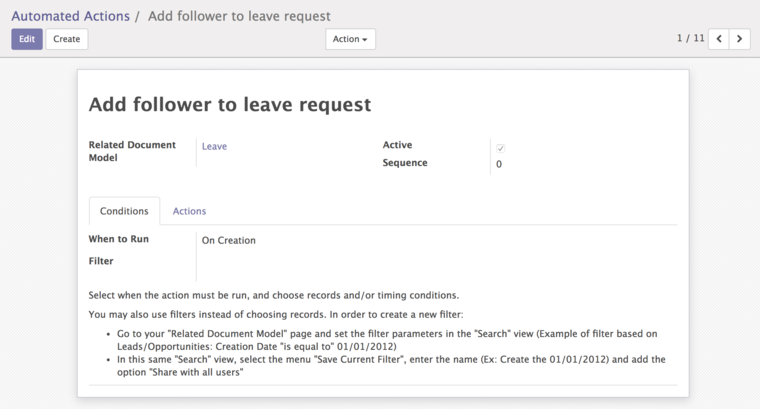This screenshot has width=760, height=409.
Task: Click the When to Run label
Action: (119, 239)
